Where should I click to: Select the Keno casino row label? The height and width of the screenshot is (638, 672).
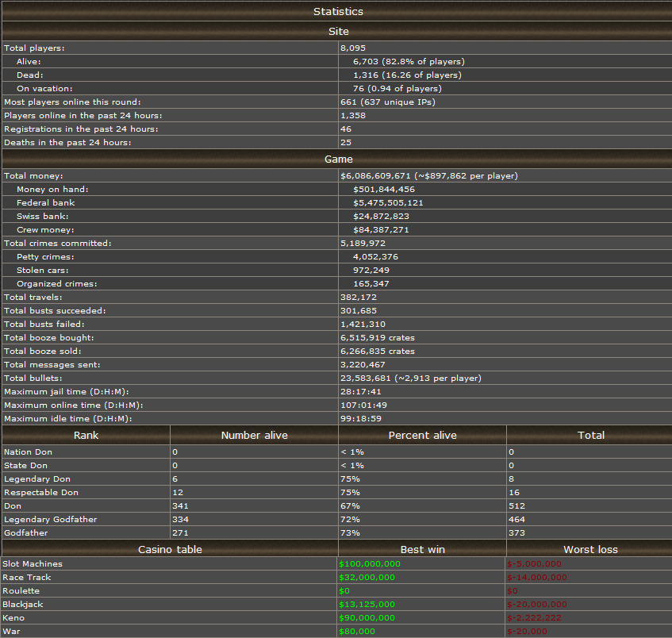coord(13,618)
